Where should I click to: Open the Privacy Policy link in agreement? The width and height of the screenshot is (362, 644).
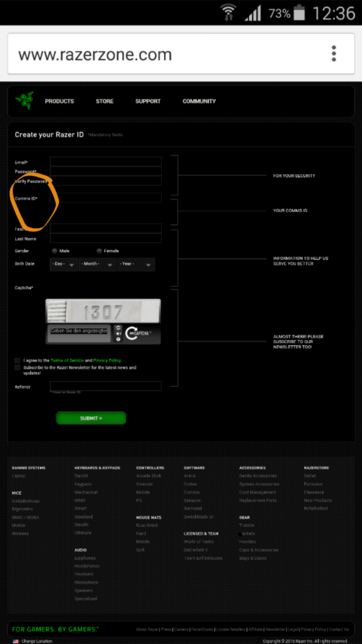[x=107, y=361]
